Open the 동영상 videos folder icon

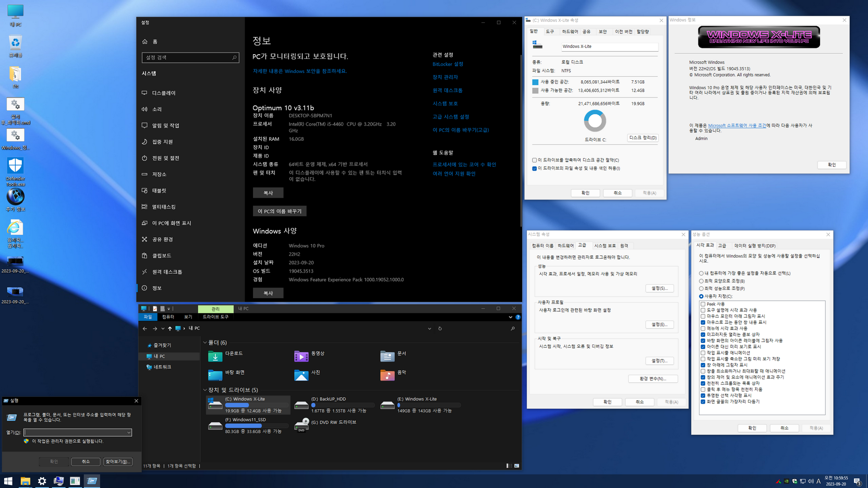301,356
